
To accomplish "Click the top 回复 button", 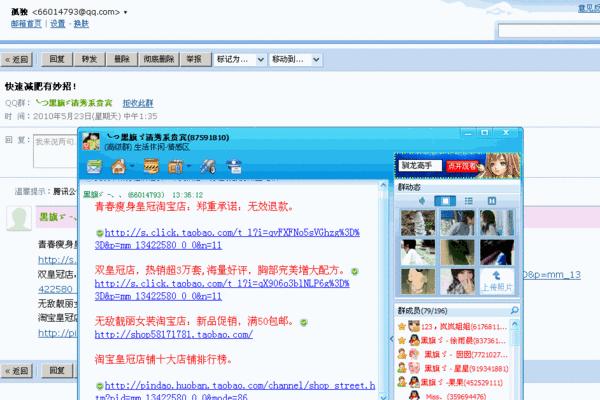I will coord(57,59).
